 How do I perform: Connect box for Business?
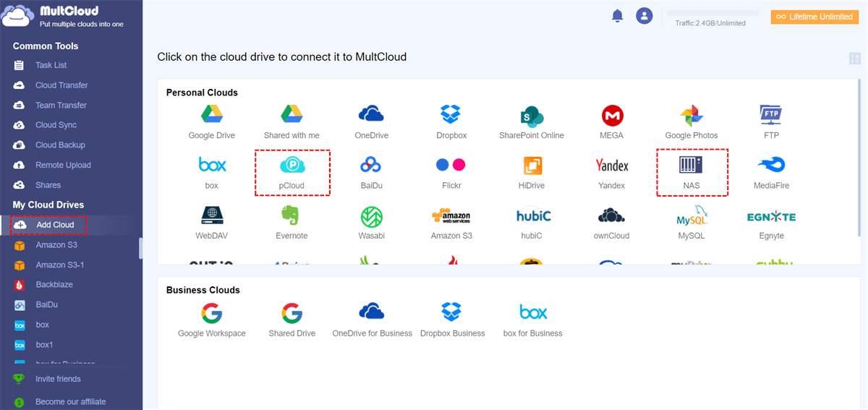pos(532,320)
